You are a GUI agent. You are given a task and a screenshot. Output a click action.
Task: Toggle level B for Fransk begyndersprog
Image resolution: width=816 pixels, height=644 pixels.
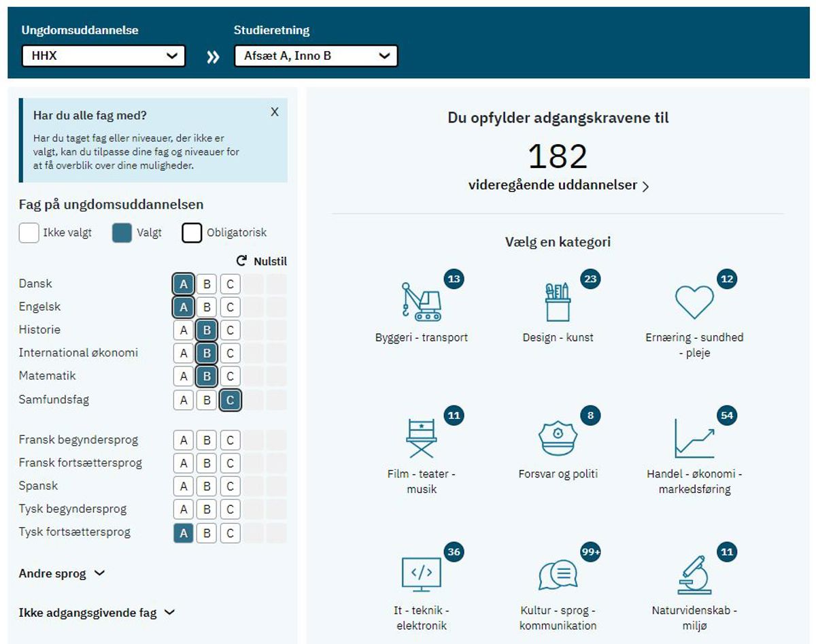point(207,440)
